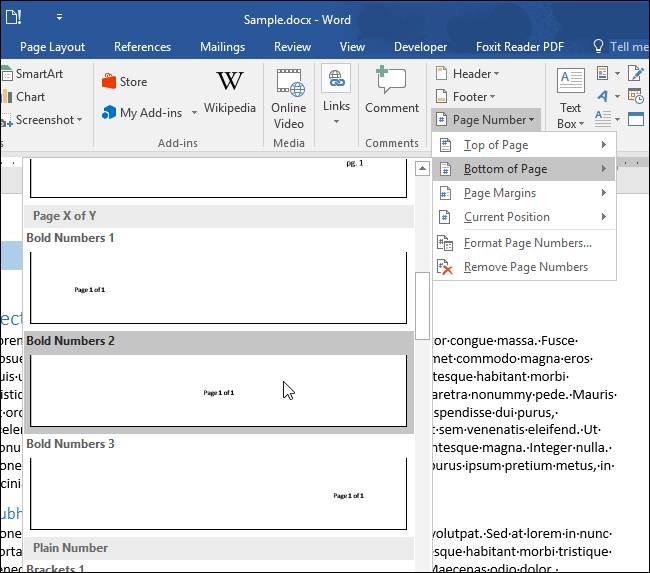Open the Screenshot dropdown
Screen dimensions: 650x573
click(x=42, y=120)
